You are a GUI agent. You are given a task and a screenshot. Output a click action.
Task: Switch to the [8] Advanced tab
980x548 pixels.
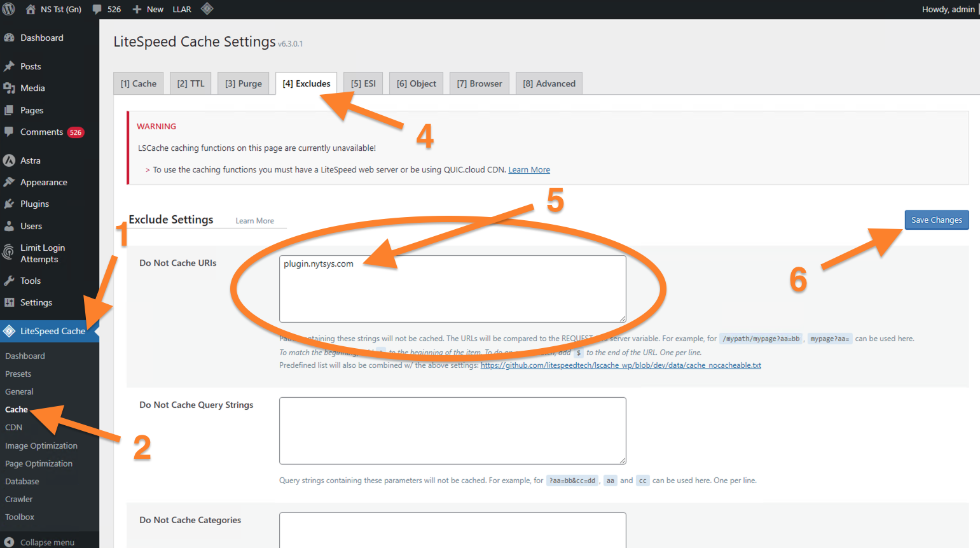pyautogui.click(x=549, y=83)
